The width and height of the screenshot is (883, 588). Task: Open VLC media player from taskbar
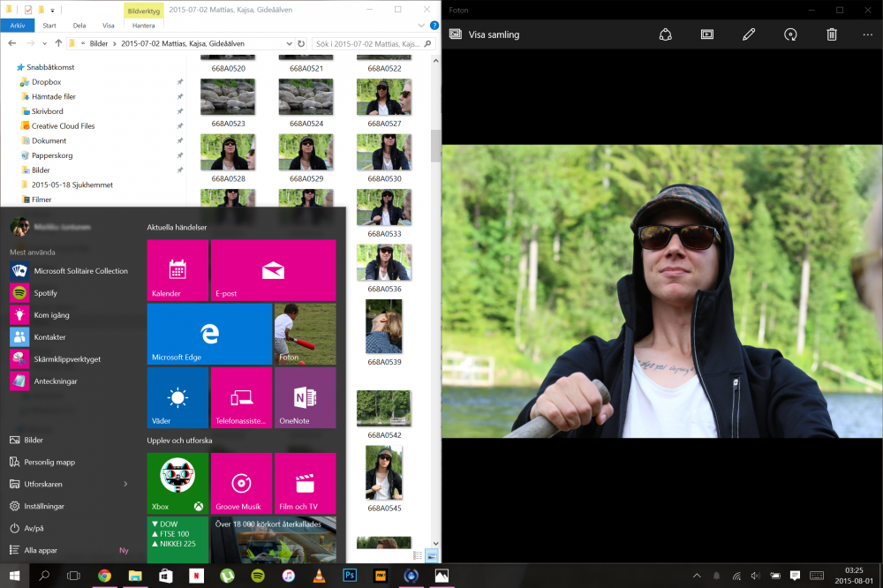click(x=319, y=576)
